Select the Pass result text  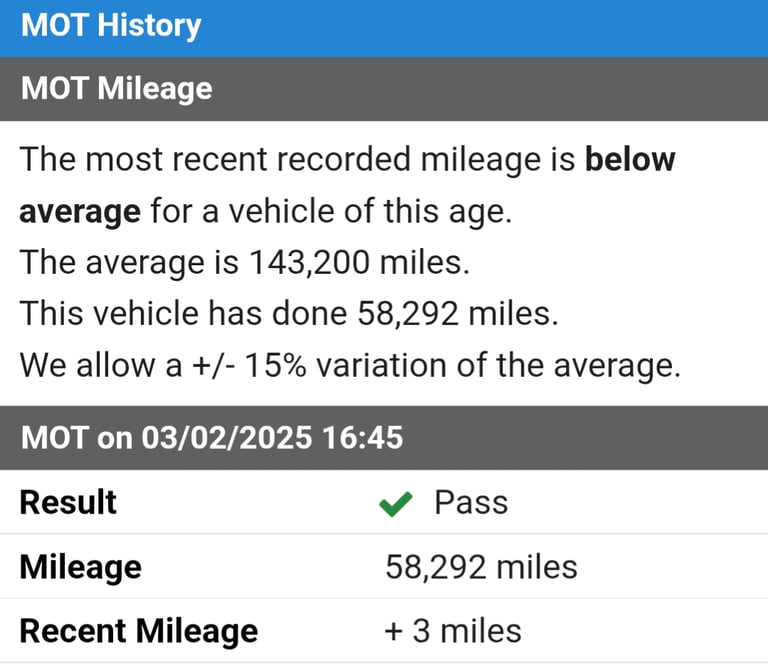pyautogui.click(x=471, y=502)
